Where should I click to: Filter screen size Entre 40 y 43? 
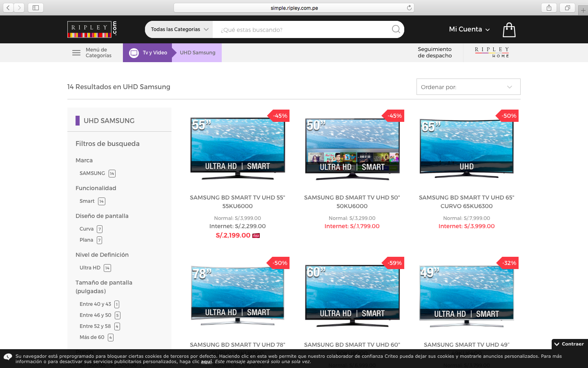coord(99,304)
